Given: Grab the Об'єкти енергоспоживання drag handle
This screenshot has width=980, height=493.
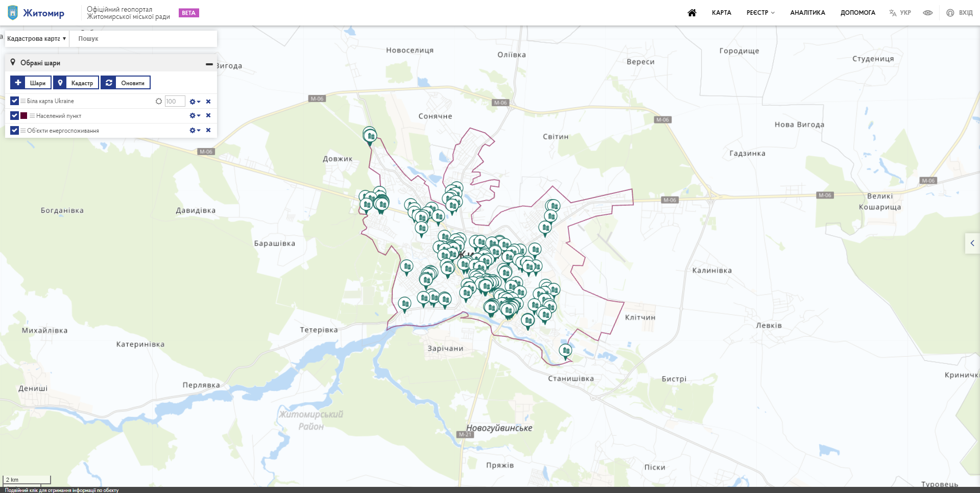Looking at the screenshot, I should (23, 131).
